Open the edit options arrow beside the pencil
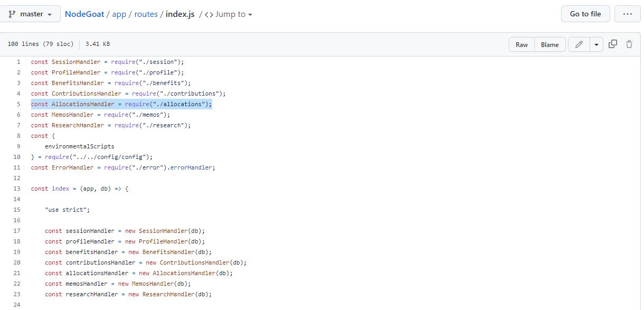This screenshot has height=310, width=644. [x=596, y=44]
